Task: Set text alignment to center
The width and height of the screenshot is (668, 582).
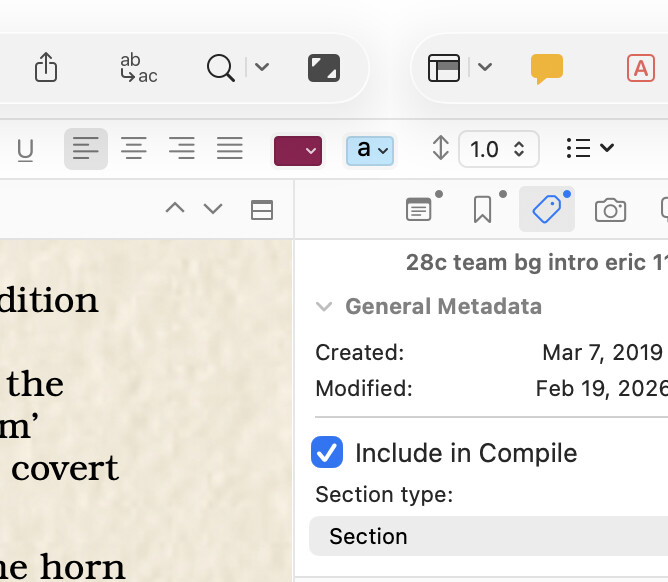Action: 134,149
